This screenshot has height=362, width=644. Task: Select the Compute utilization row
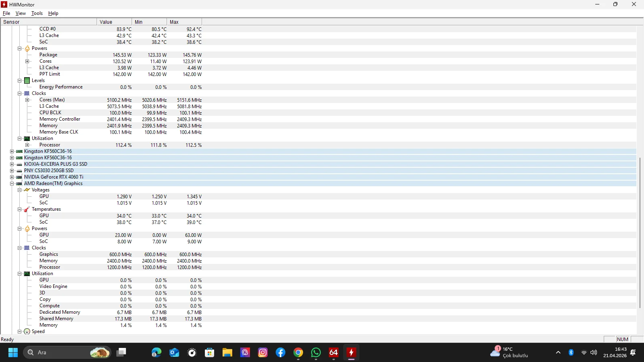click(x=318, y=306)
